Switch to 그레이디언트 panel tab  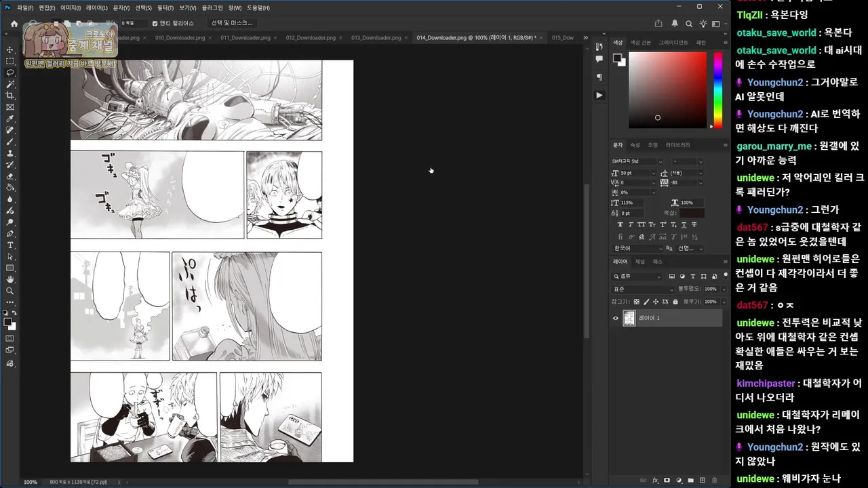[x=673, y=43]
